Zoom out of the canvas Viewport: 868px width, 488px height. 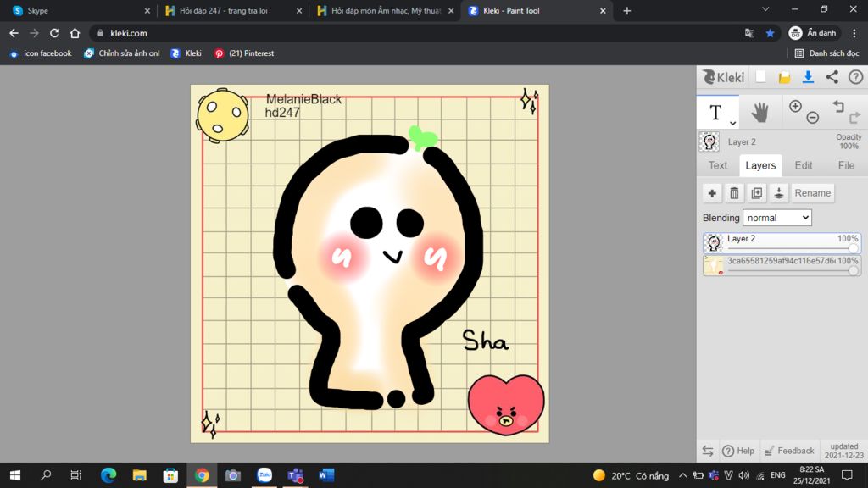pyautogui.click(x=813, y=117)
